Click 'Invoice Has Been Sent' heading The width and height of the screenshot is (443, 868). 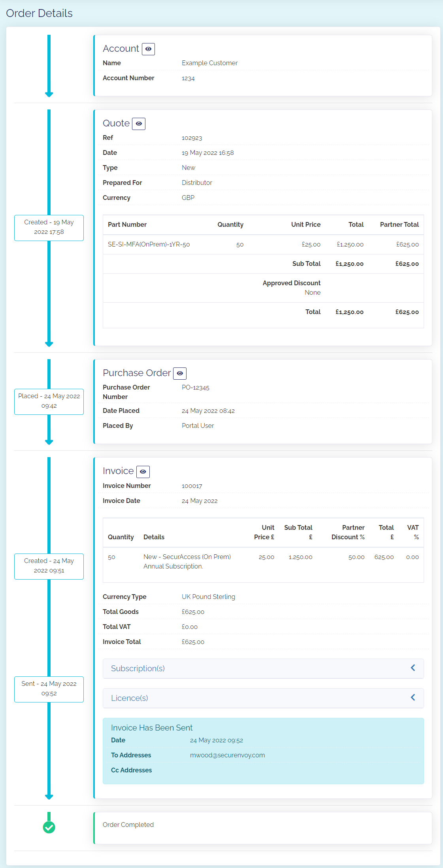tap(152, 728)
